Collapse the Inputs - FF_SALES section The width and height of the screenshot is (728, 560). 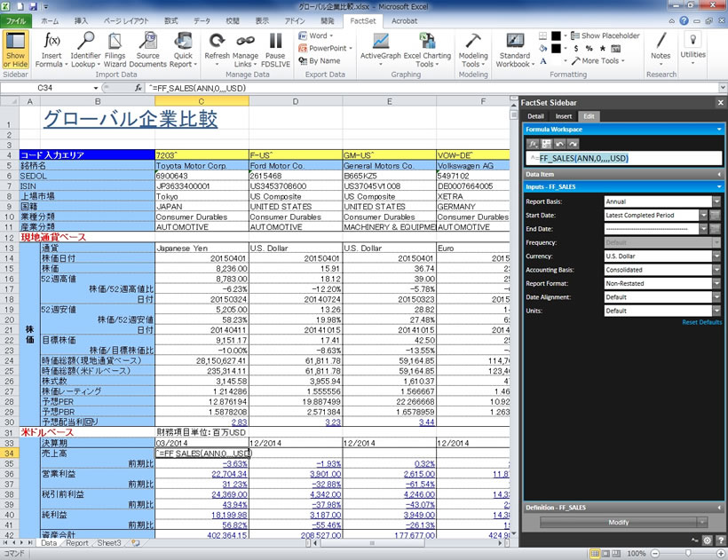click(719, 187)
